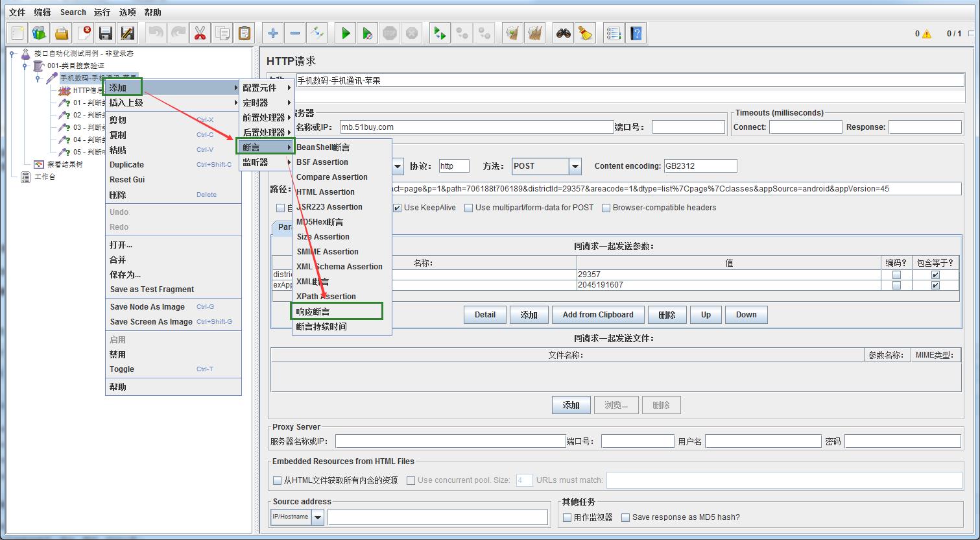Open the IP/Hostname source address dropdown
Viewport: 980px width, 540px height.
point(317,517)
